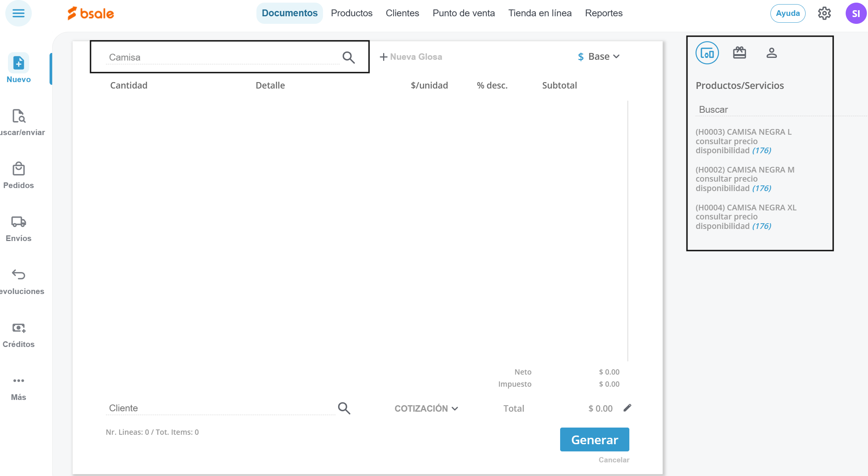Open the Buscar/enviar documents sidebar icon
The height and width of the screenshot is (476, 868).
coord(19,116)
